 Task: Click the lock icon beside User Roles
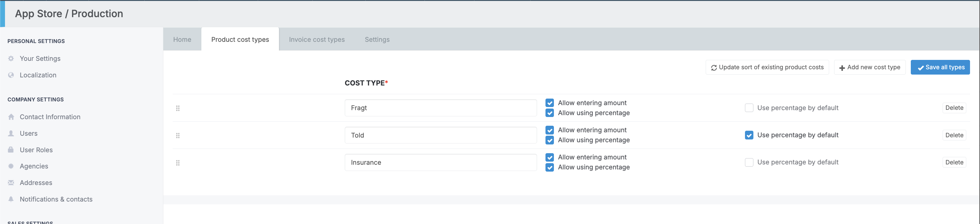coord(11,150)
